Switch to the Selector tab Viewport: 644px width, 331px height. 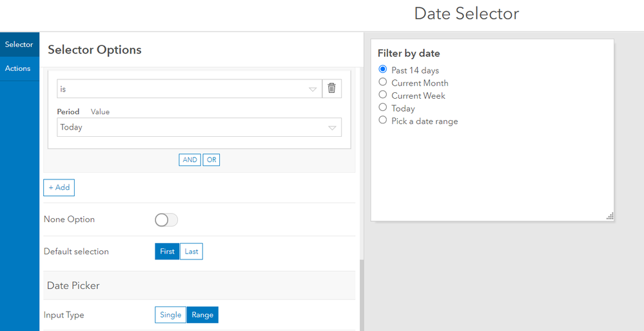tap(19, 45)
